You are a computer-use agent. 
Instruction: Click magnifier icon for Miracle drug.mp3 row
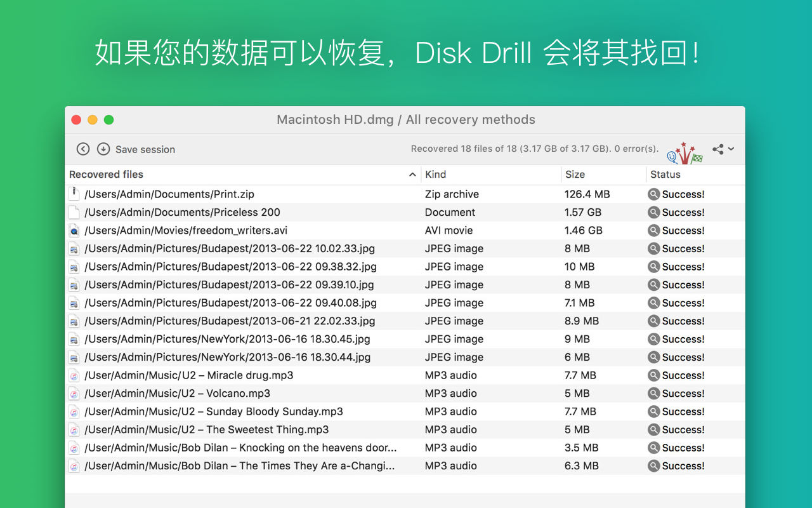653,375
